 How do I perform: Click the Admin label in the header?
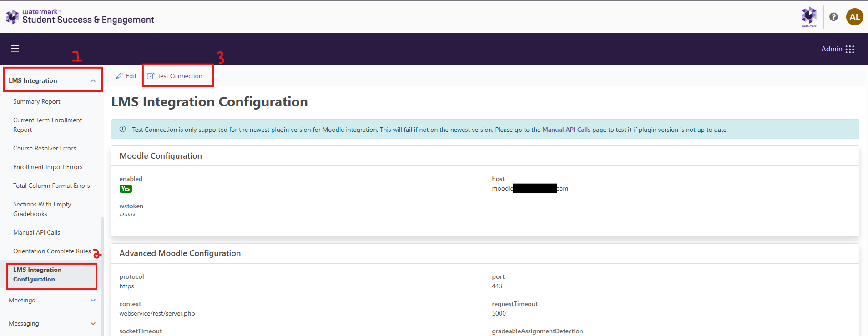(832, 49)
